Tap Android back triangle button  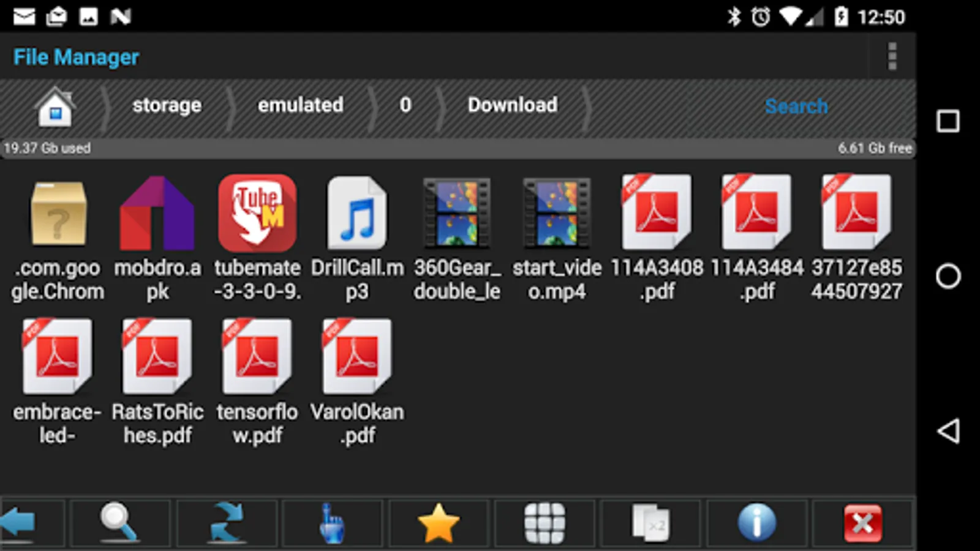pyautogui.click(x=948, y=431)
